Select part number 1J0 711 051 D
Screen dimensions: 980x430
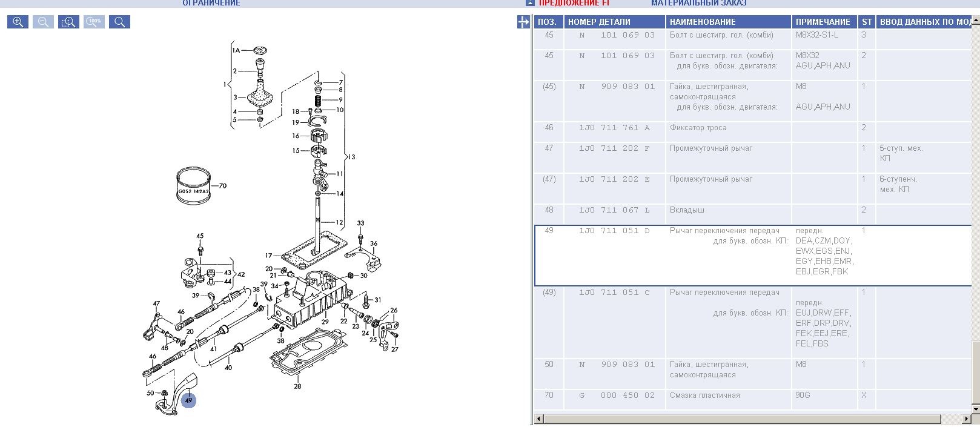pyautogui.click(x=614, y=231)
